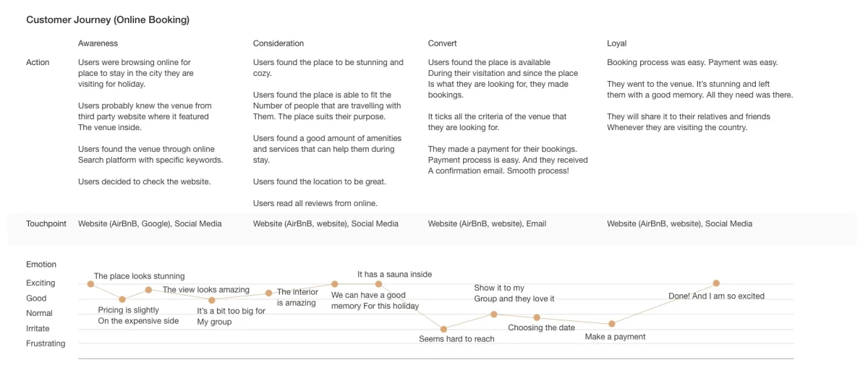
Task: Select the Consideration stage heading
Action: coord(278,43)
